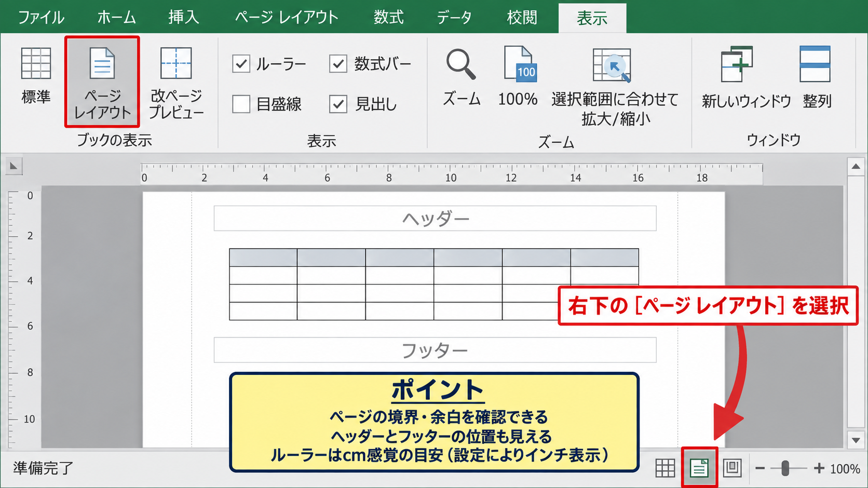This screenshot has height=488, width=868.
Task: Toggle the 見出し checkbox
Action: [x=338, y=104]
